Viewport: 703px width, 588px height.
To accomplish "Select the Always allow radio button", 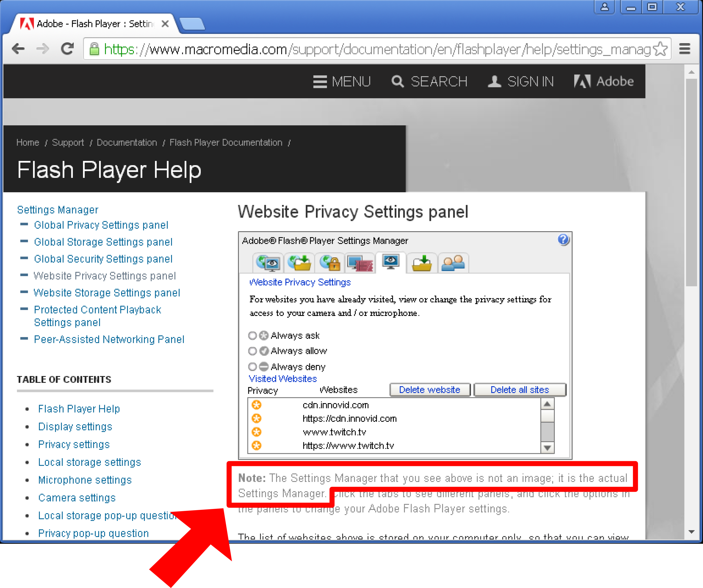I will click(x=252, y=351).
